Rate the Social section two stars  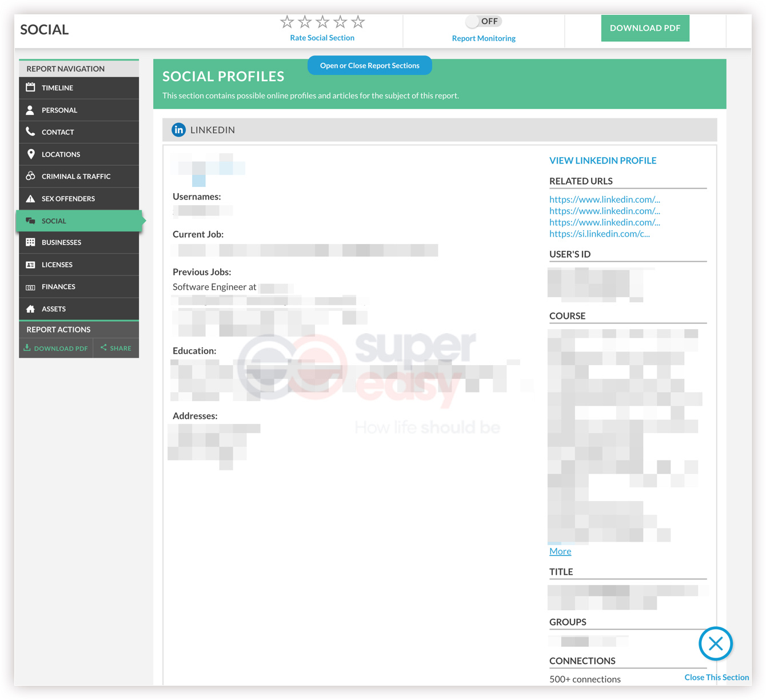coord(305,22)
